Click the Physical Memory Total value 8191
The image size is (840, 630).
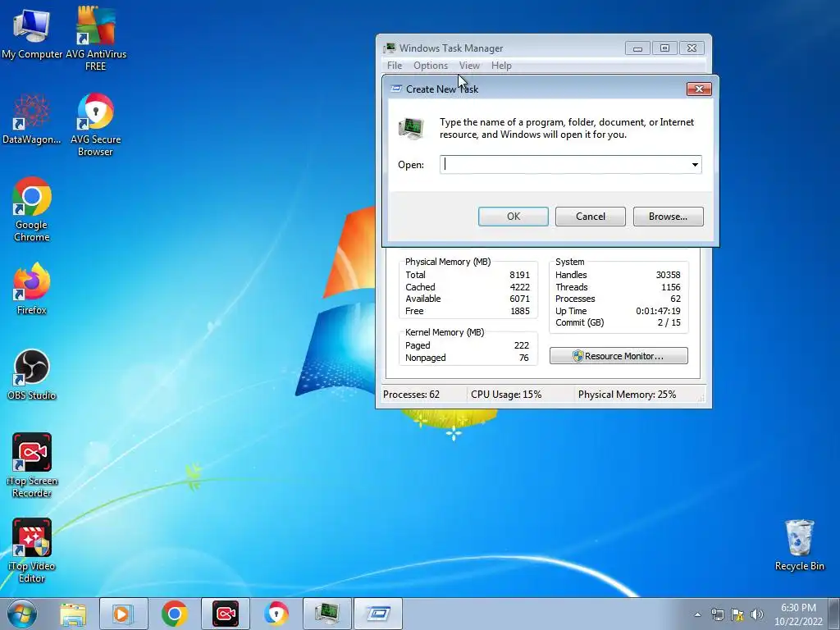point(519,275)
